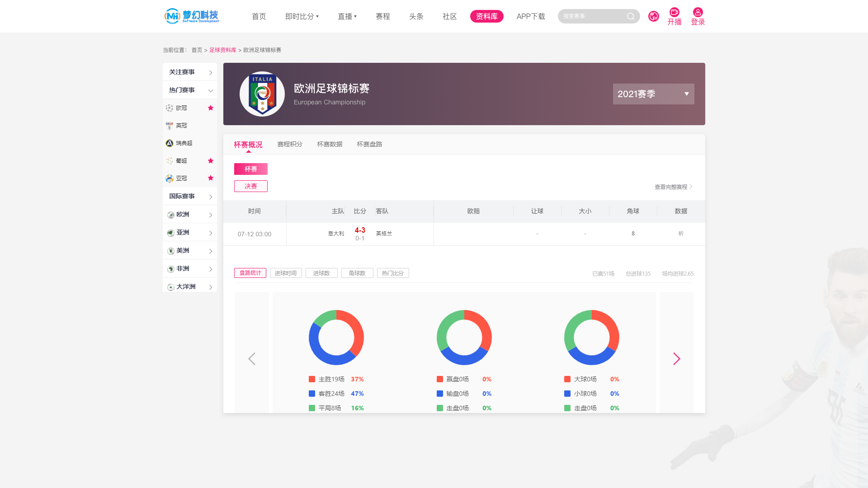
Task: Switch to the 杯赛盘路 tab
Action: (x=369, y=144)
